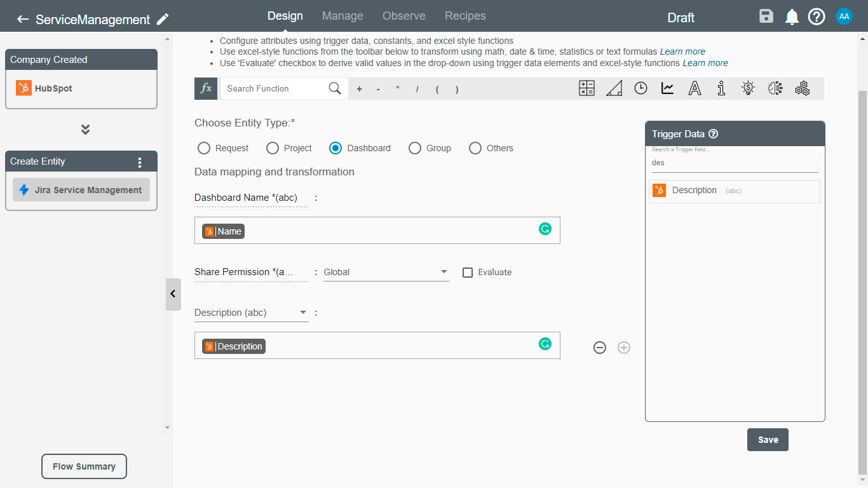The width and height of the screenshot is (868, 488).
Task: Open the information functions icon
Action: pyautogui.click(x=721, y=88)
